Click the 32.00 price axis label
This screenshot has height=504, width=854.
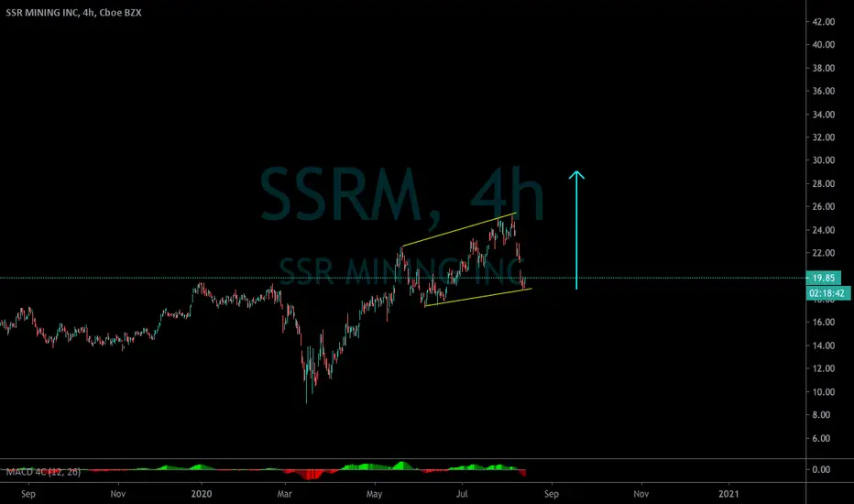click(x=824, y=137)
